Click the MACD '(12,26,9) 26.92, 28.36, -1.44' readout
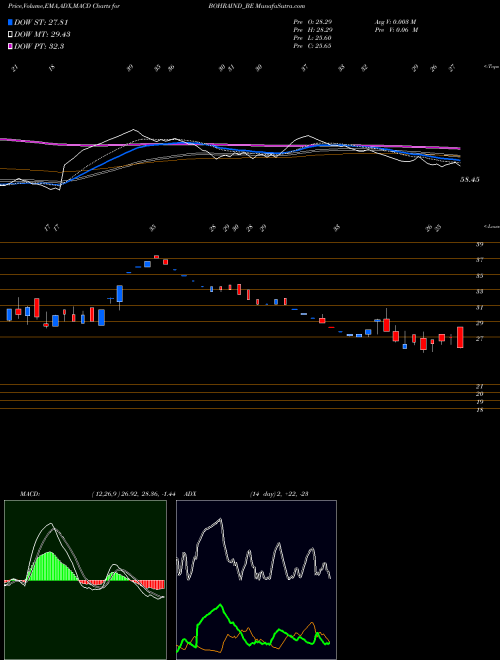The width and height of the screenshot is (500, 660). point(135,494)
